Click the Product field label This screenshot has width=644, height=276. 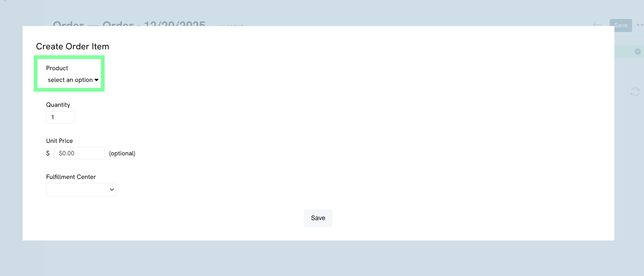[x=57, y=68]
